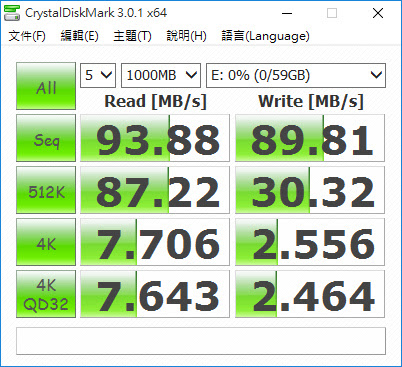The width and height of the screenshot is (402, 367).
Task: Start the 512K benchmark test
Action: point(46,190)
